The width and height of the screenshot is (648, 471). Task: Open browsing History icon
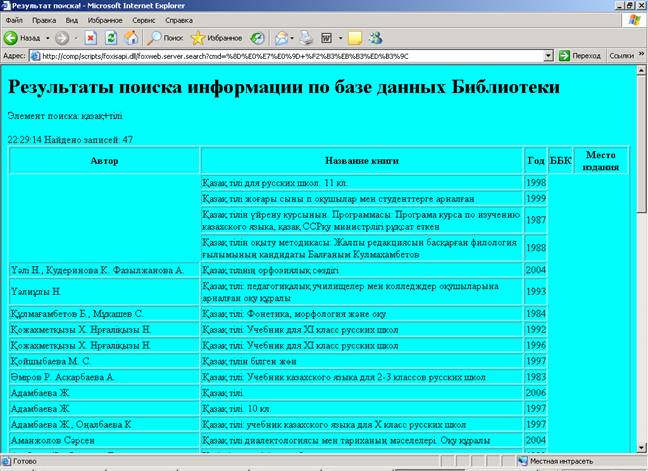257,38
